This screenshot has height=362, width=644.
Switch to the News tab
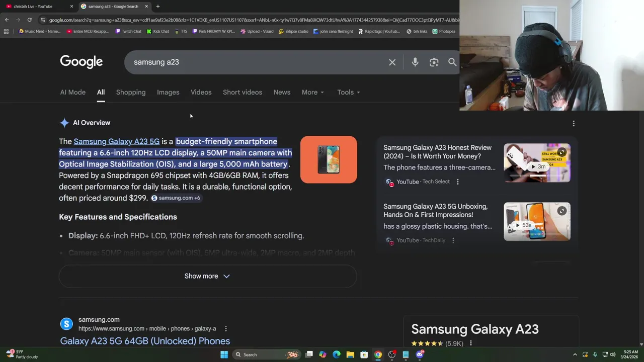coord(282,93)
